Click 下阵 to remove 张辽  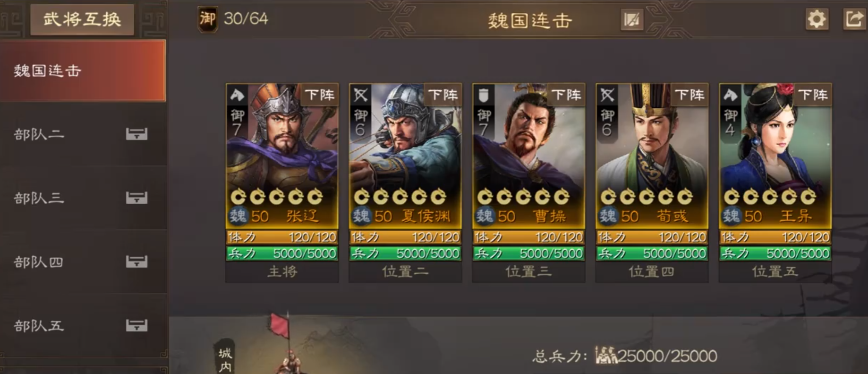pyautogui.click(x=320, y=95)
